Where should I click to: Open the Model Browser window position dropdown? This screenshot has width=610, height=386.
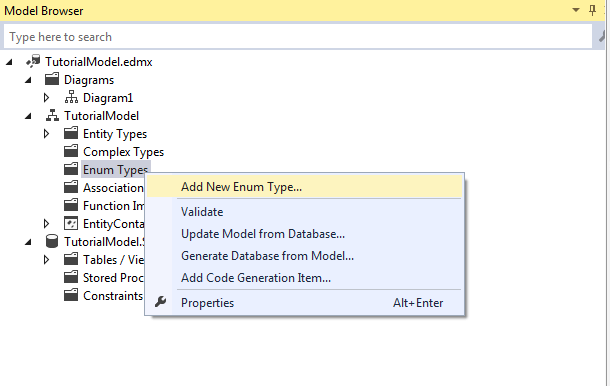click(576, 11)
